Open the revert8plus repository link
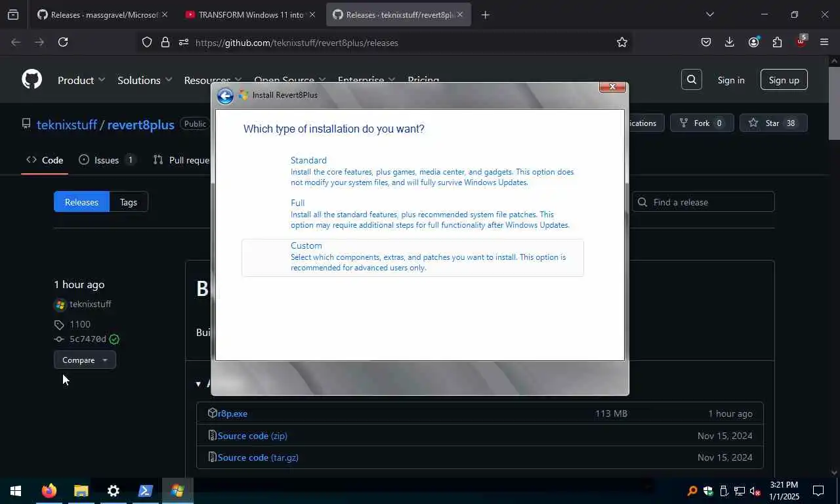The height and width of the screenshot is (504, 840). pyautogui.click(x=140, y=124)
